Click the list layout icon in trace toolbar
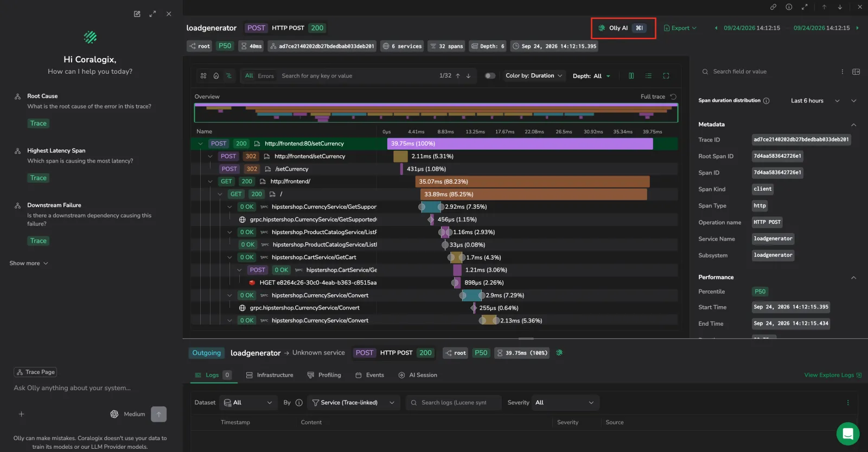Image resolution: width=868 pixels, height=452 pixels. pyautogui.click(x=648, y=76)
